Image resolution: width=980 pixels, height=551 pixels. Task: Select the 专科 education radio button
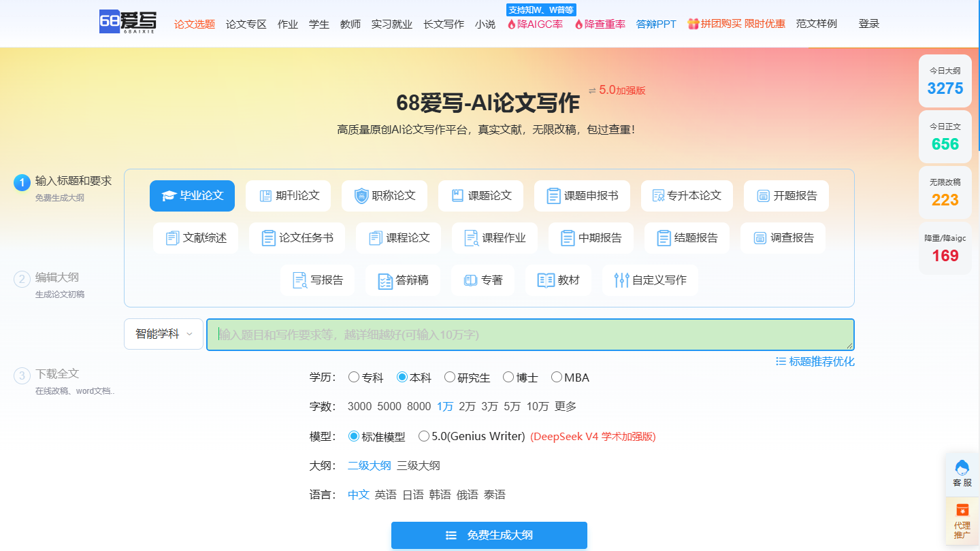click(354, 378)
